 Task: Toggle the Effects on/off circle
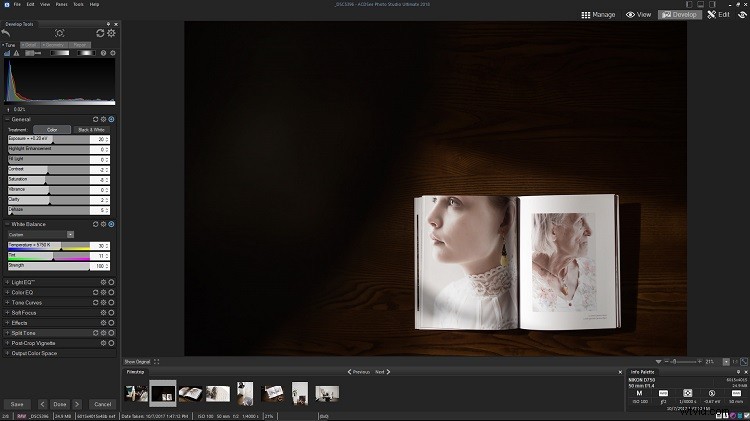[111, 323]
